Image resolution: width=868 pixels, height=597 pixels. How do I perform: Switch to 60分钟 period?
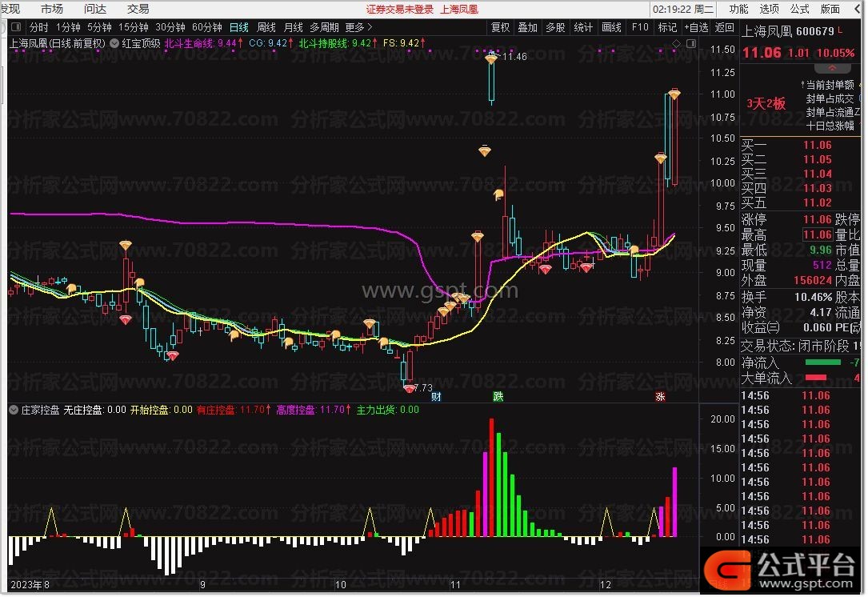[207, 27]
